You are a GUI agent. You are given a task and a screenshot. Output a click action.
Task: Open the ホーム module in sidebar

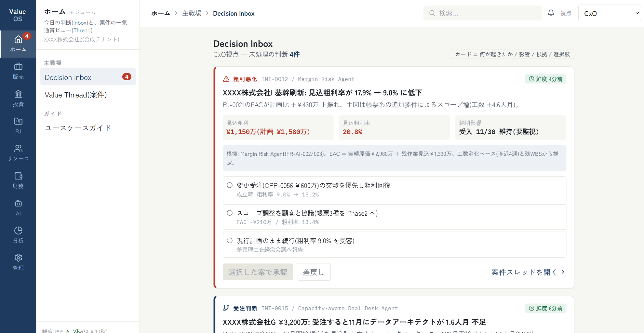coord(18,44)
